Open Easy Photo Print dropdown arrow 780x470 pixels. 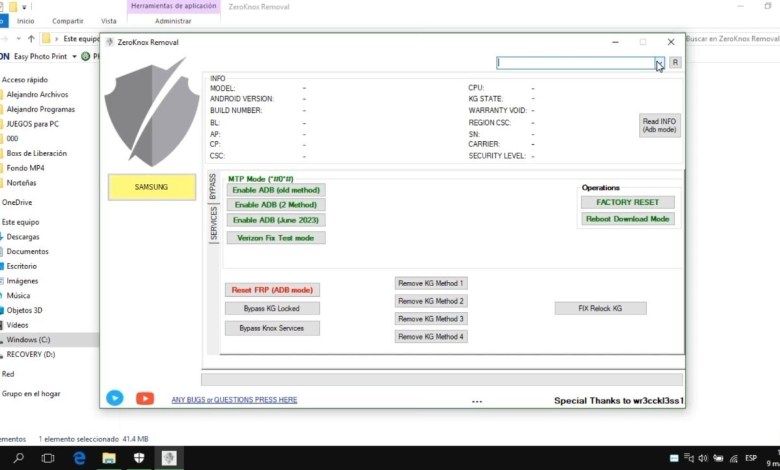click(74, 57)
